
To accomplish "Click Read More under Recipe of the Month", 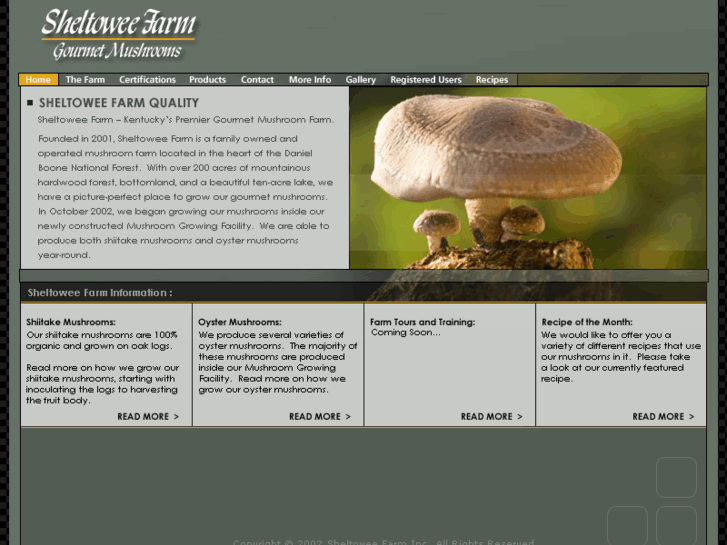I will click(663, 417).
